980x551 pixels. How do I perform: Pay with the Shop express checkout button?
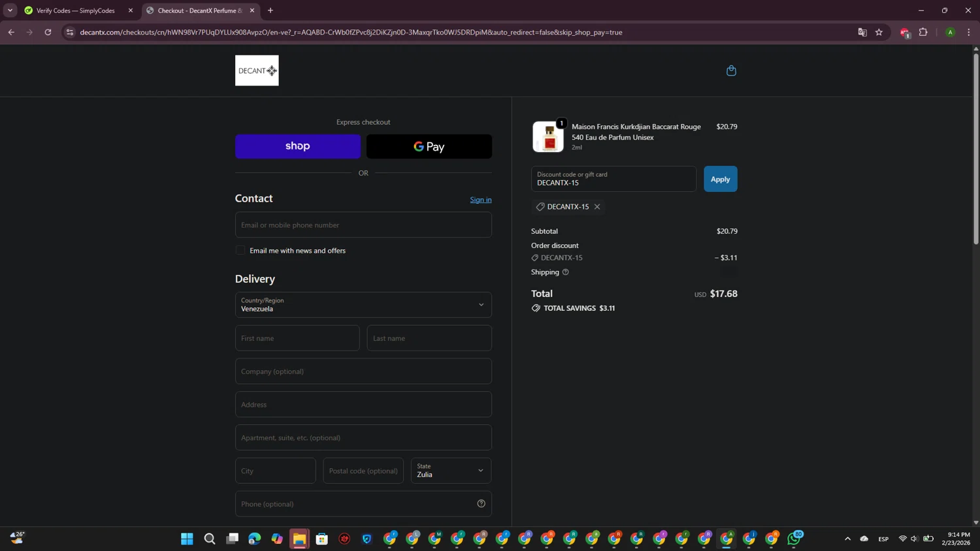pos(298,146)
